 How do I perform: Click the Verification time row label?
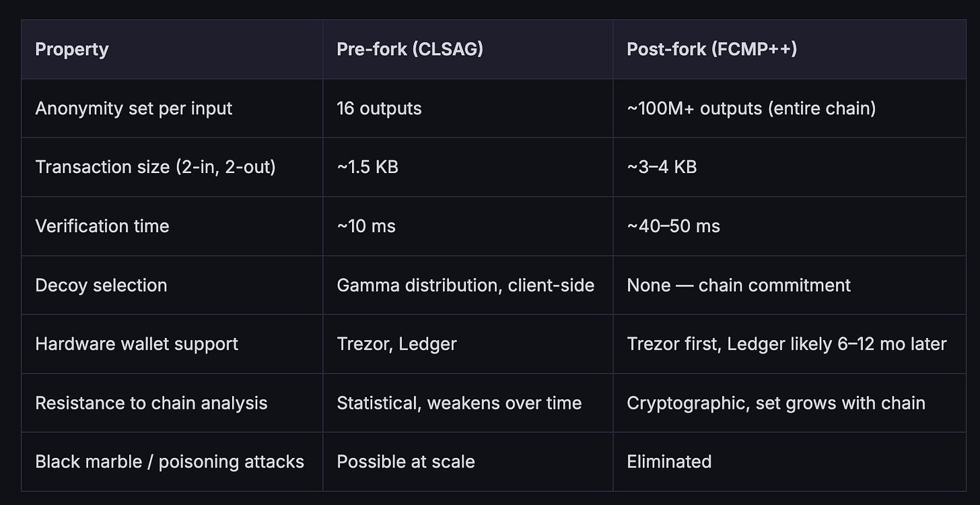pyautogui.click(x=102, y=226)
